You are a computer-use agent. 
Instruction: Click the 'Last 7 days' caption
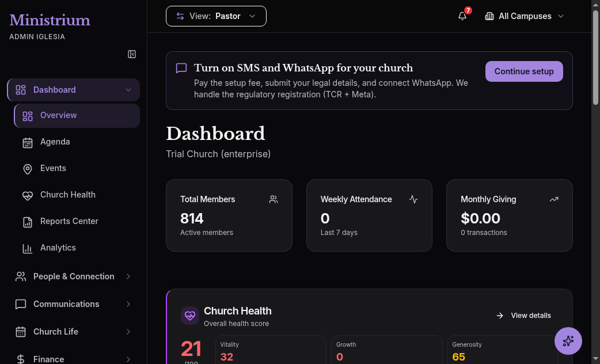pos(339,232)
